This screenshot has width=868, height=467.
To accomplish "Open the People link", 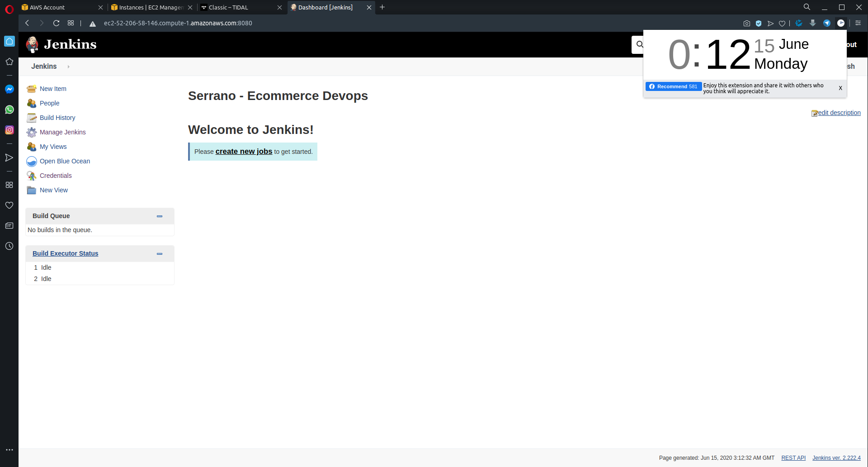I will [50, 103].
